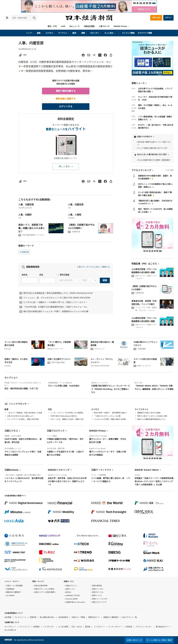Open the #トランプ関税 topic link
This screenshot has width=178, height=644.
tap(128, 33)
